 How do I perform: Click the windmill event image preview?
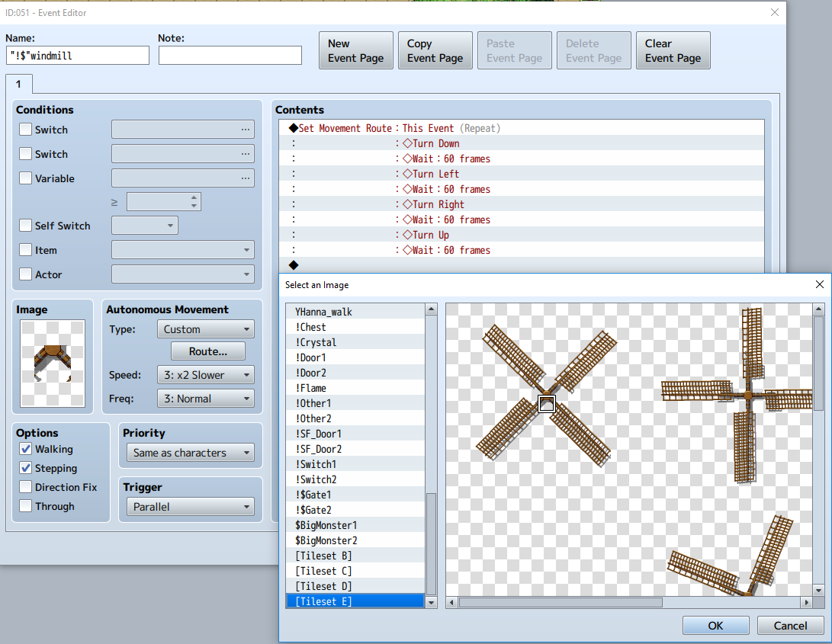pos(53,364)
